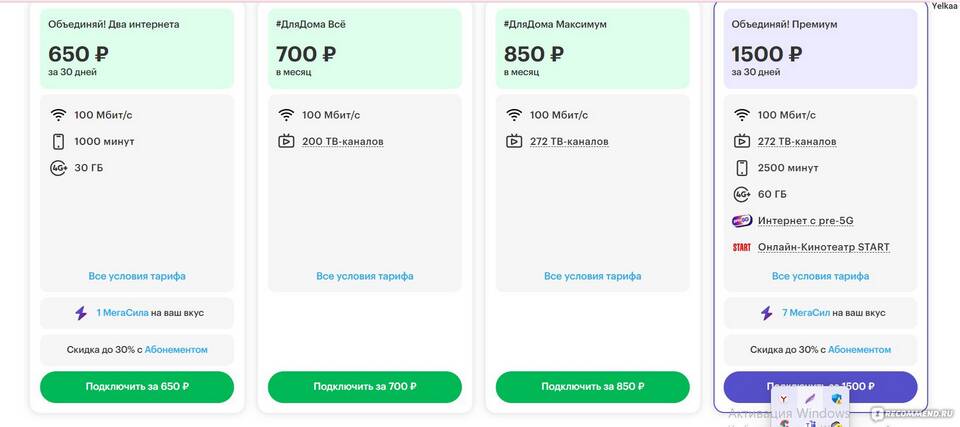Click the Подключить за 700 ₽ button
Screen dimensions: 960x427
365,387
